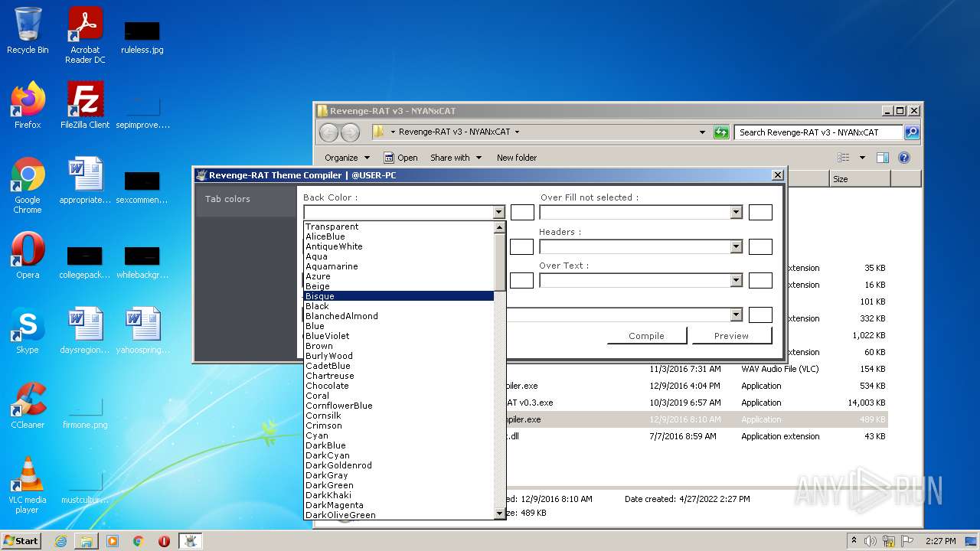The height and width of the screenshot is (551, 980).
Task: Click the Explorer help question mark icon
Action: 903,158
